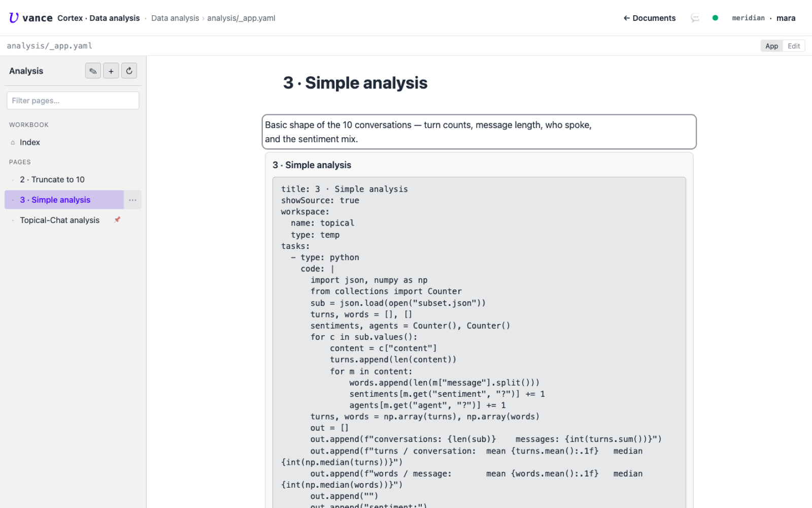Go back to Documents
This screenshot has width=812, height=508.
[650, 18]
